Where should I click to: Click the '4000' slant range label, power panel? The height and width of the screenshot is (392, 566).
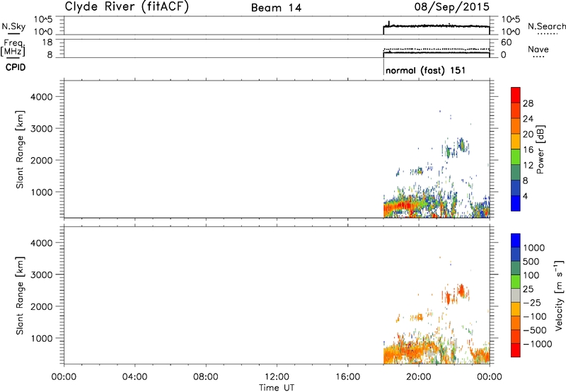(42, 97)
